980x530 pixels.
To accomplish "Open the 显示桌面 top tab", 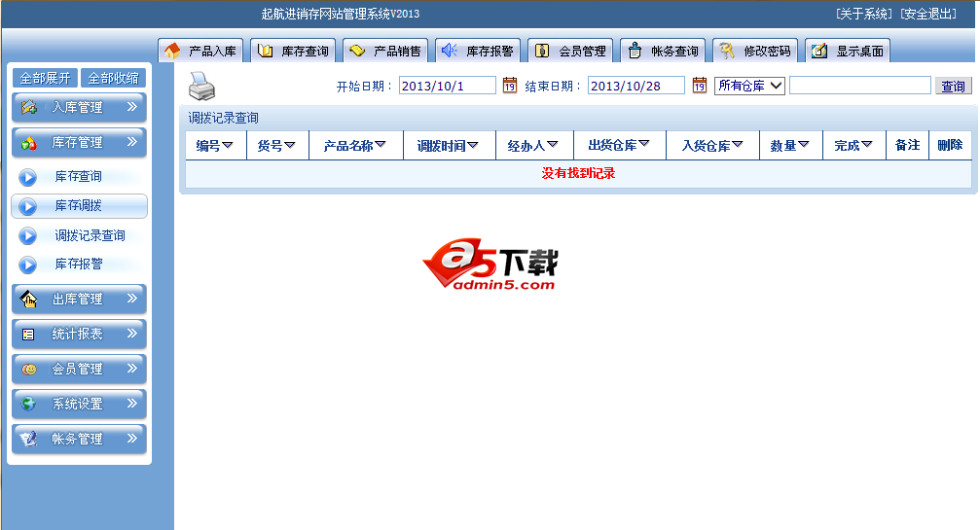I will click(x=848, y=51).
